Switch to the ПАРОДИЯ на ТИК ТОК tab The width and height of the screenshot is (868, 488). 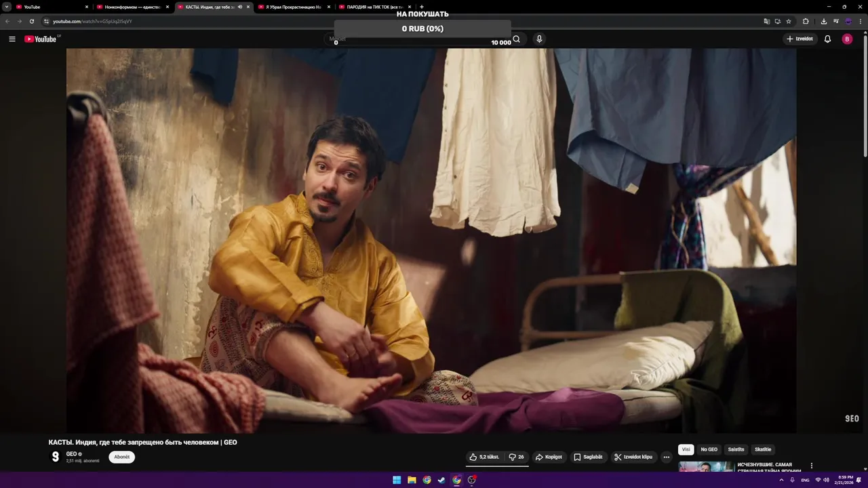click(374, 7)
